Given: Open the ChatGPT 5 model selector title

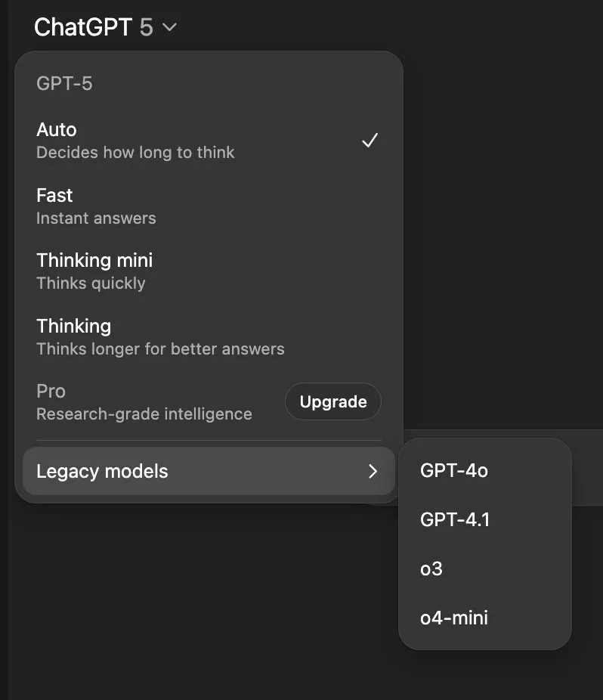Looking at the screenshot, I should [105, 27].
